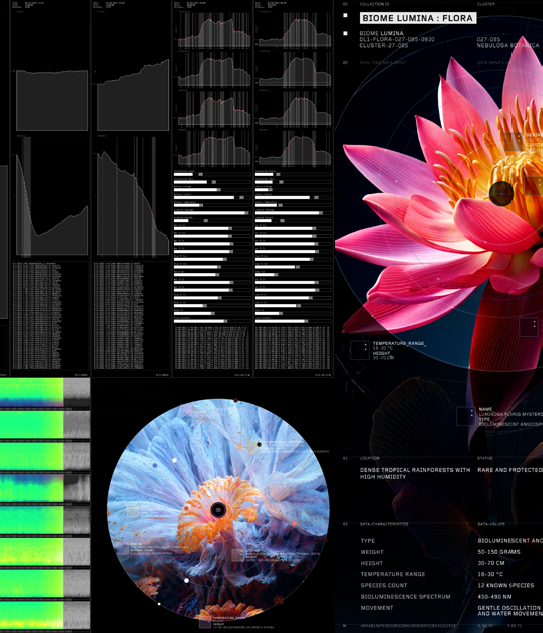Click the '027-085' cluster value
This screenshot has width=543, height=633.
[488, 39]
